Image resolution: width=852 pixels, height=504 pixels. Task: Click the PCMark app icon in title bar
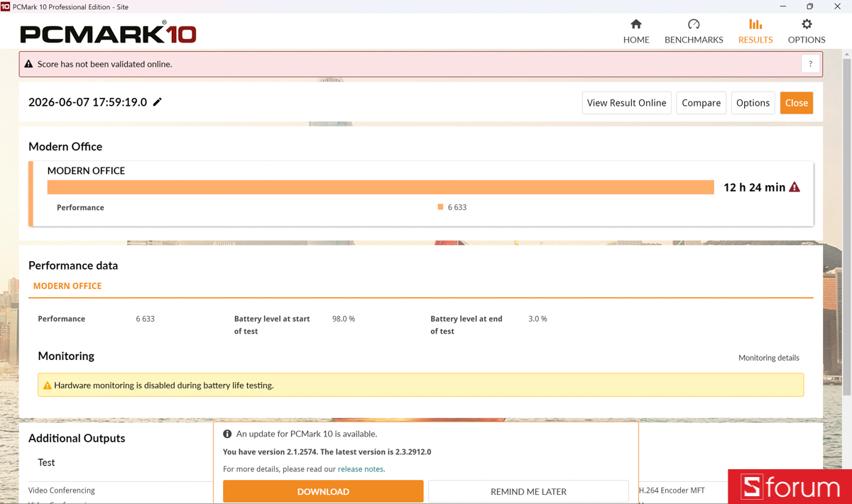click(6, 6)
